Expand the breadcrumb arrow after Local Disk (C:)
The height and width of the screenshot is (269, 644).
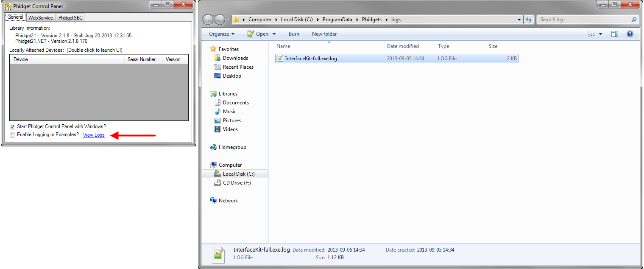pyautogui.click(x=318, y=20)
